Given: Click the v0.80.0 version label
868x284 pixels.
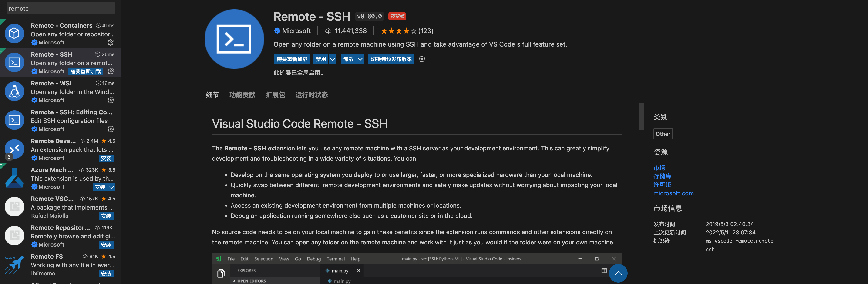Looking at the screenshot, I should (369, 16).
